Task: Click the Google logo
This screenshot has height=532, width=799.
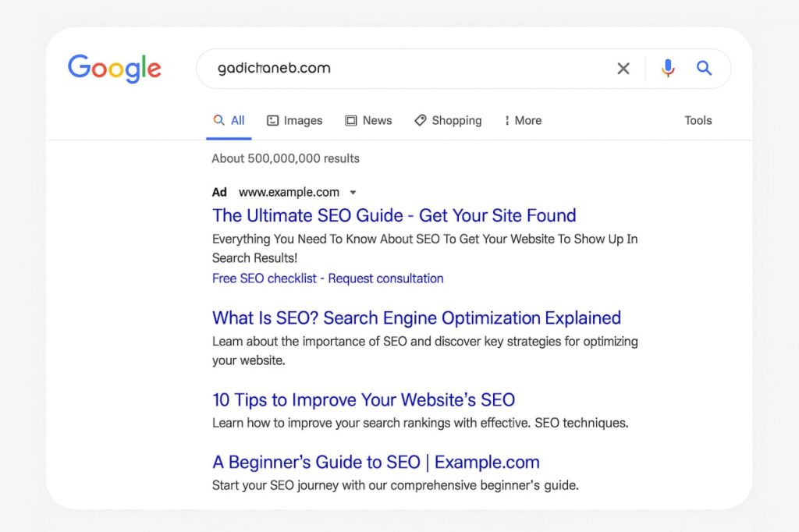Action: tap(115, 69)
